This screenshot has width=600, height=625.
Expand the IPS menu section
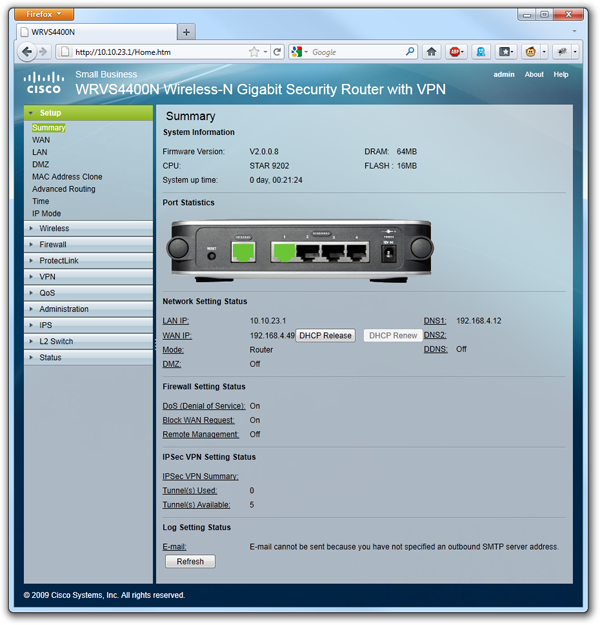pyautogui.click(x=88, y=325)
